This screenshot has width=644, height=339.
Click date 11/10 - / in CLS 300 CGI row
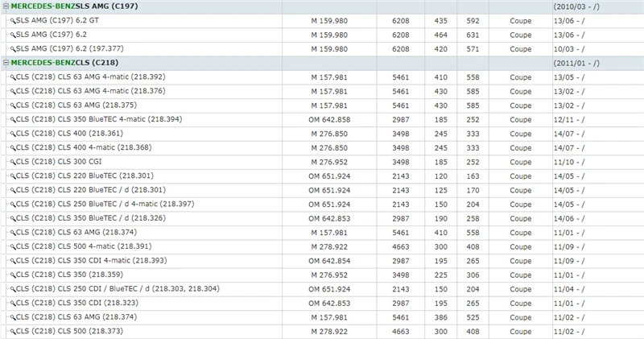pyautogui.click(x=569, y=162)
